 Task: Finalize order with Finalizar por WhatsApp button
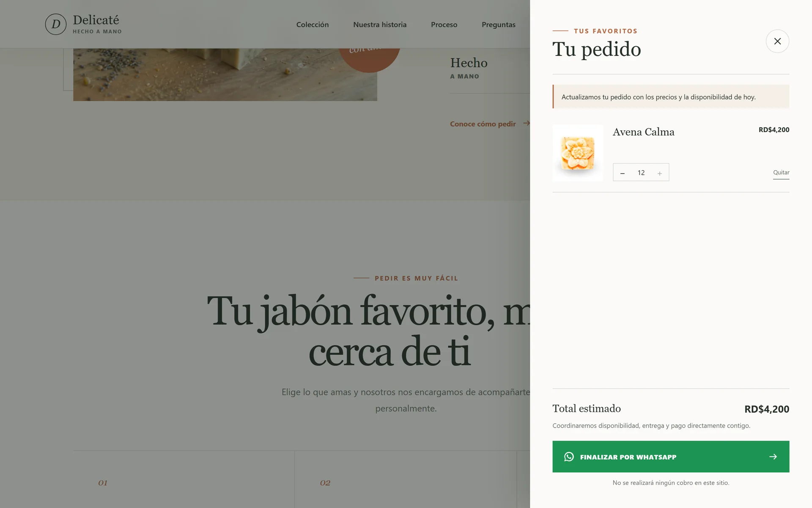(671, 456)
